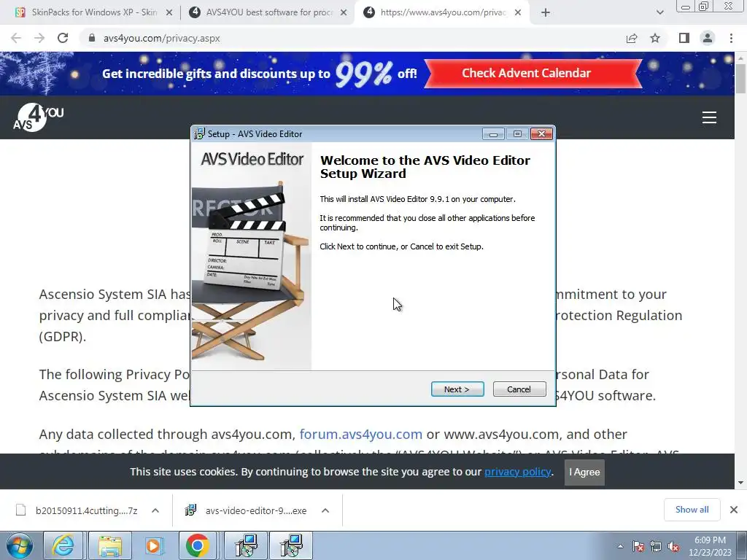Click Next in AVS Video Editor setup
This screenshot has width=747, height=560.
[x=457, y=389]
